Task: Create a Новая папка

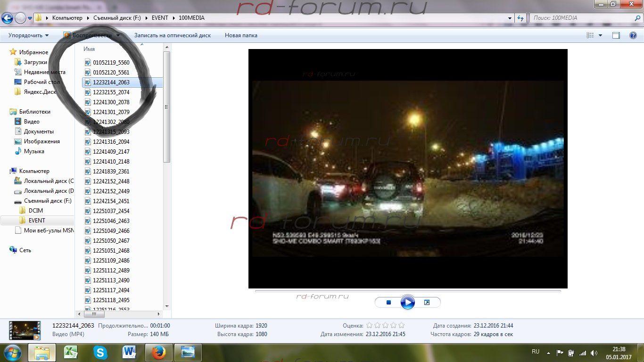Action: point(241,35)
